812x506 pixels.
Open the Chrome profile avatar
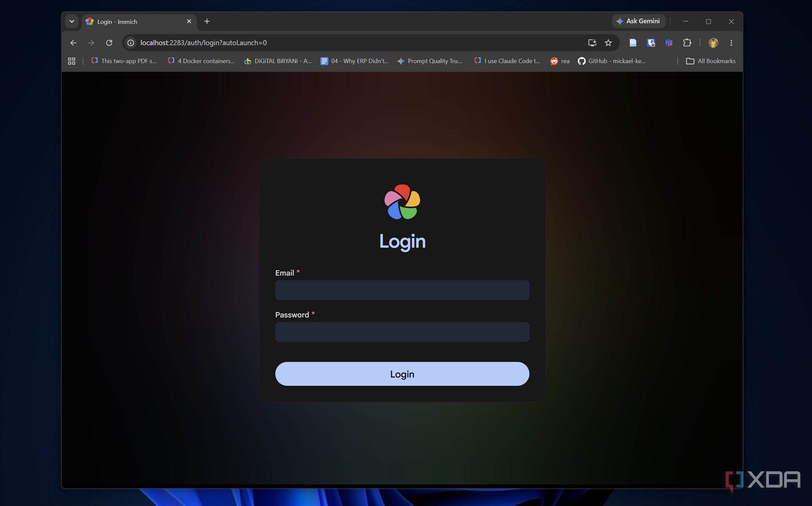713,43
